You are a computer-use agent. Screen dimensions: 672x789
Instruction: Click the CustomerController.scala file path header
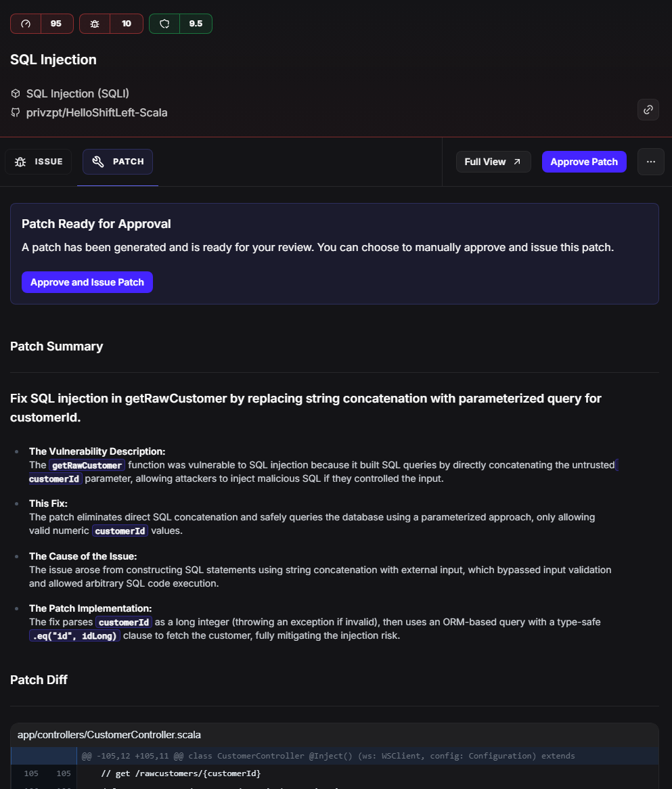(x=109, y=734)
